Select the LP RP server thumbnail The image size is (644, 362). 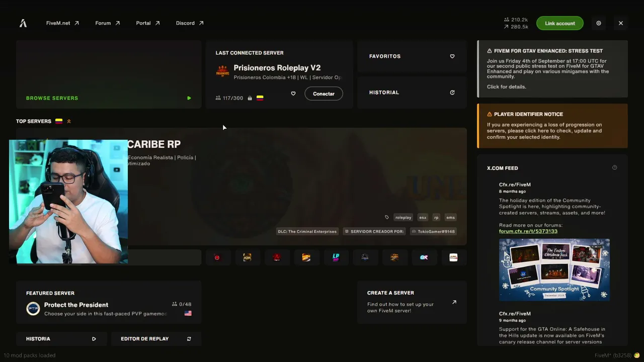(336, 257)
